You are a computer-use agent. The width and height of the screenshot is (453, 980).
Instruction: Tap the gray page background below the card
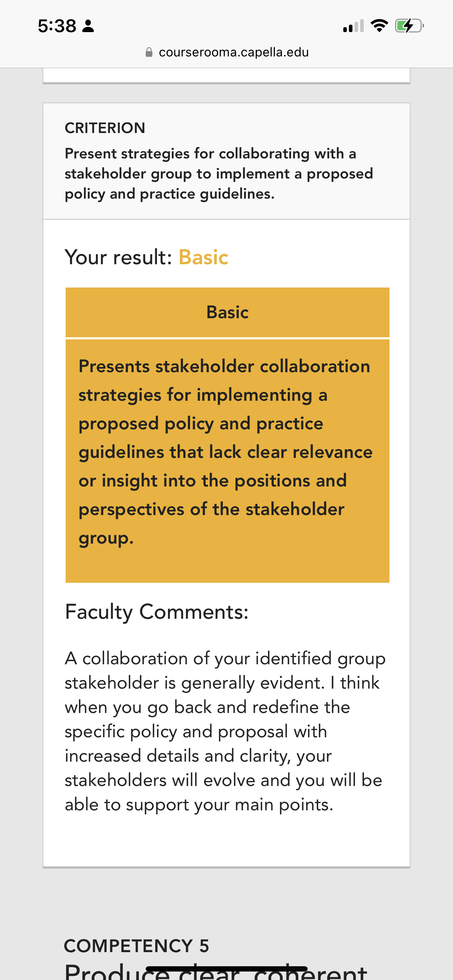tap(226, 902)
